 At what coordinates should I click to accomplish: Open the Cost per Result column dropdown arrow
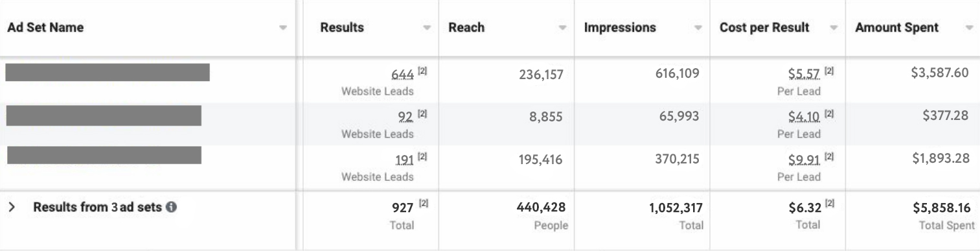tap(834, 29)
